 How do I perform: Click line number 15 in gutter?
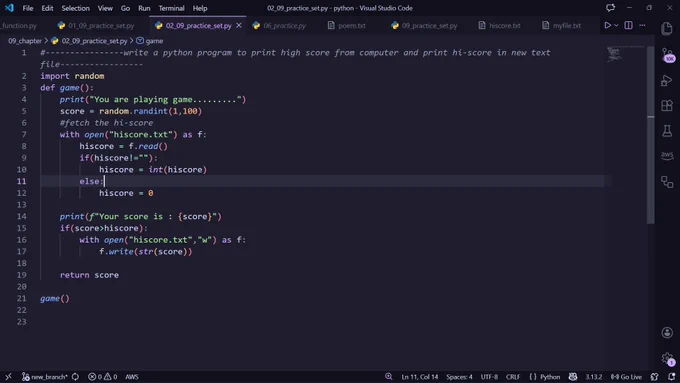tap(22, 228)
